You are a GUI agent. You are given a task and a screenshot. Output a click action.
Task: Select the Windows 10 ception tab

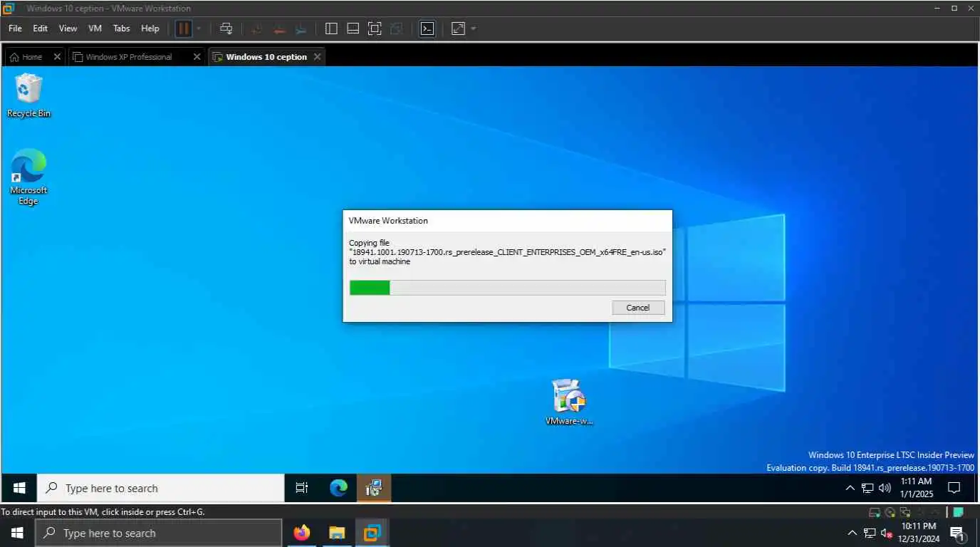266,57
